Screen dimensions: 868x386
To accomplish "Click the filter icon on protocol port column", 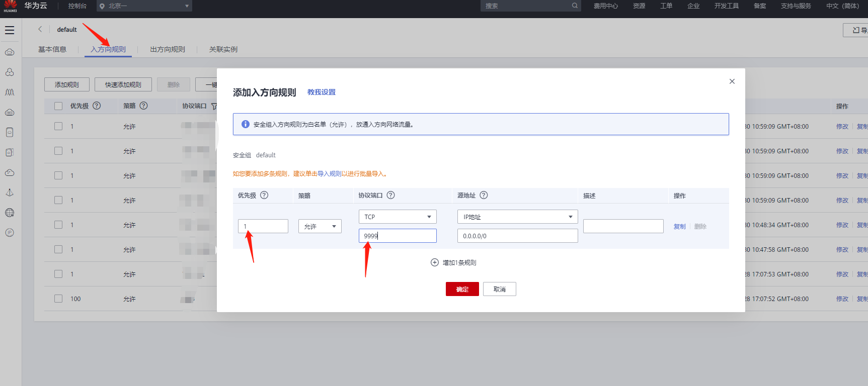I will click(x=214, y=106).
